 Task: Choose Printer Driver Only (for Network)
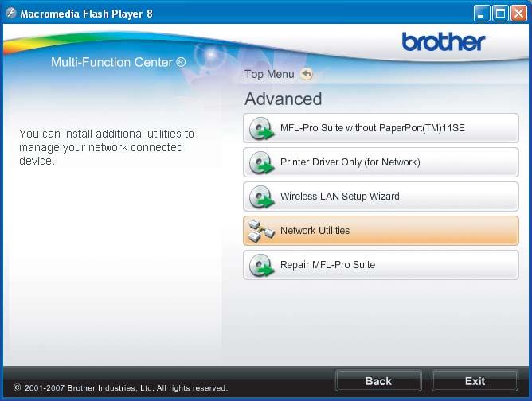click(381, 162)
